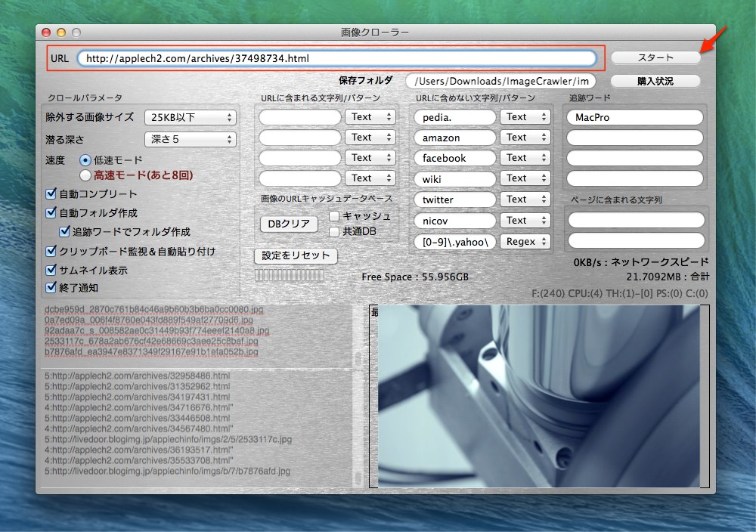Toggle the 自動コンプリート checkbox
756x532 pixels.
coord(51,193)
